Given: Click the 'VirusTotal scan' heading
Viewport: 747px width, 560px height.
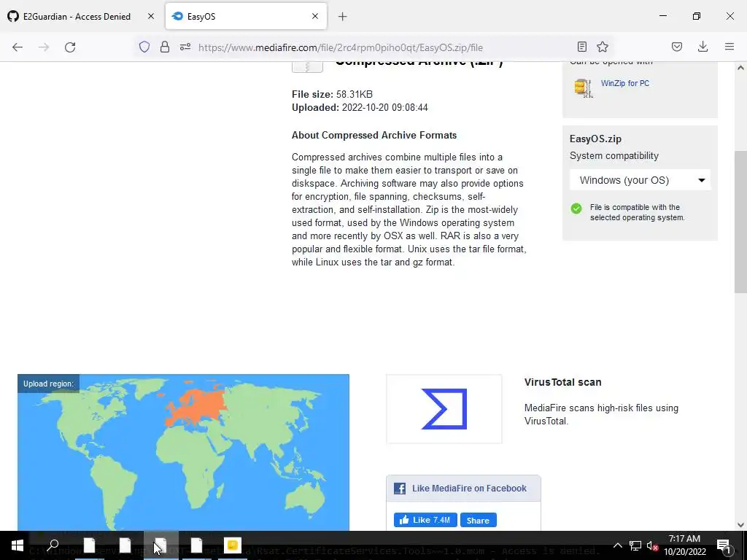Looking at the screenshot, I should tap(562, 382).
